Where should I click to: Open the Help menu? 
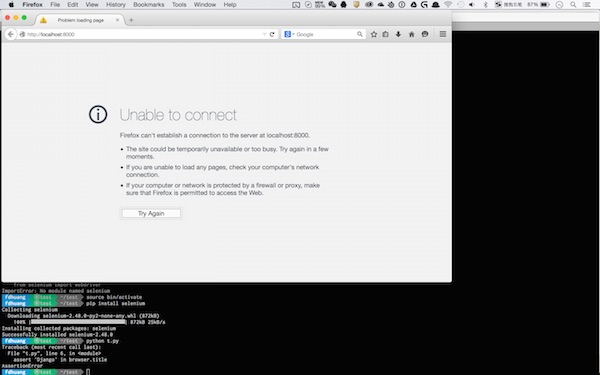[230, 5]
